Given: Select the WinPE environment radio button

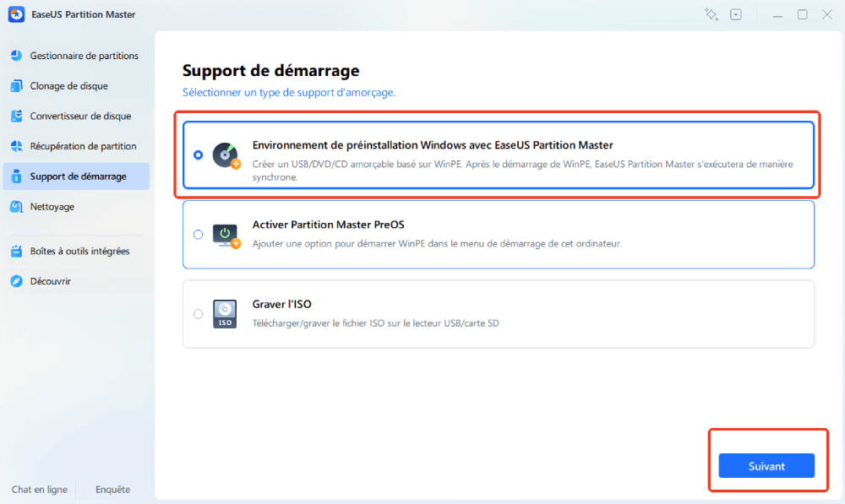Looking at the screenshot, I should (199, 155).
